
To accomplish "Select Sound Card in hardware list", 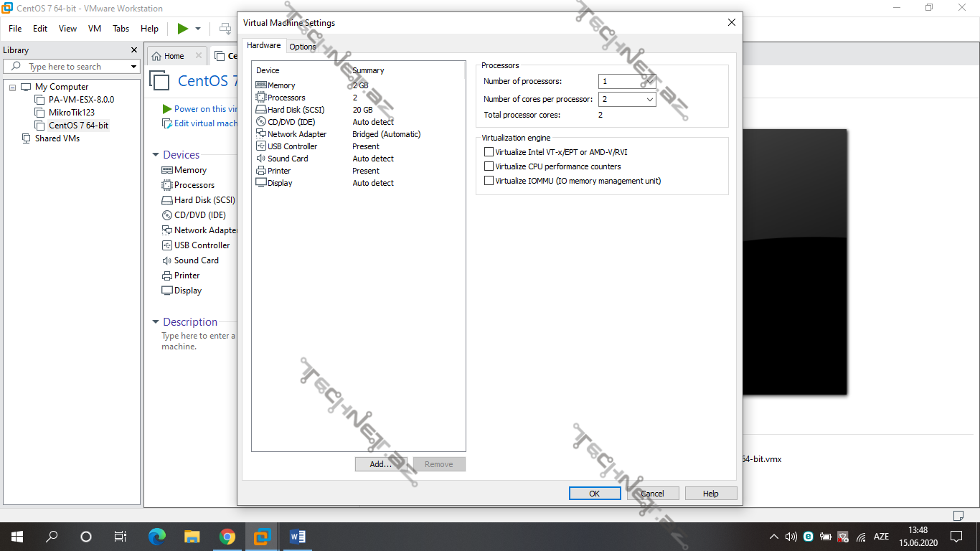I will point(288,159).
